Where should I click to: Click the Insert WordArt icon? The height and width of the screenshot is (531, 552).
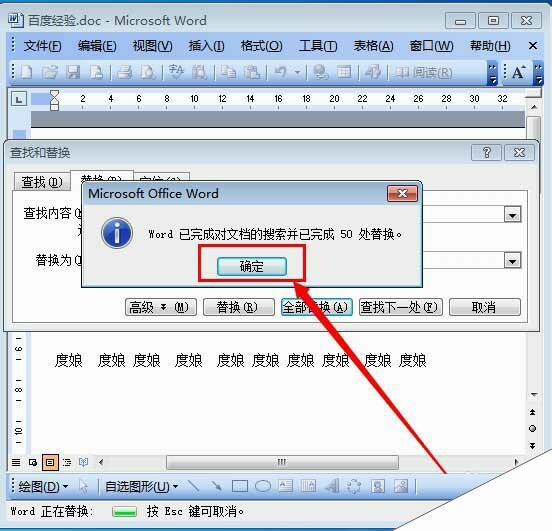(x=332, y=487)
